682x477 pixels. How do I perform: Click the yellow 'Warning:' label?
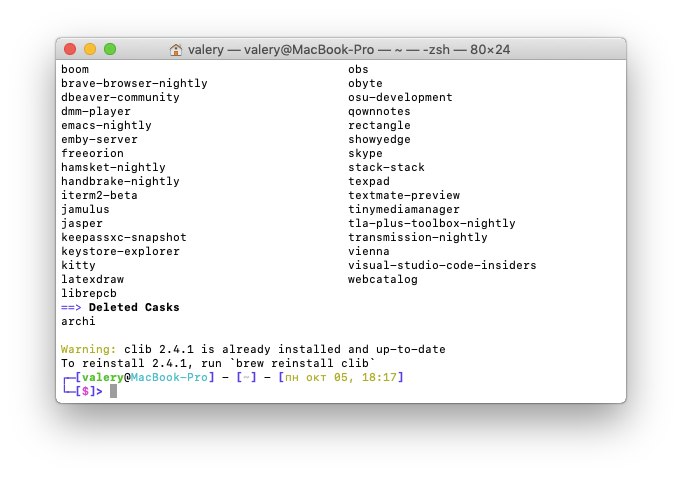[89, 349]
